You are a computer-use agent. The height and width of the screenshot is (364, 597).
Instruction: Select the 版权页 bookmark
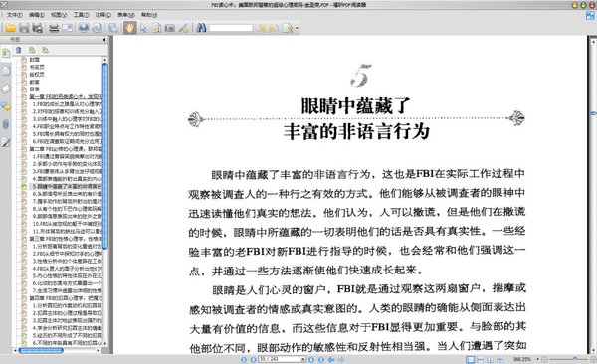coord(37,75)
